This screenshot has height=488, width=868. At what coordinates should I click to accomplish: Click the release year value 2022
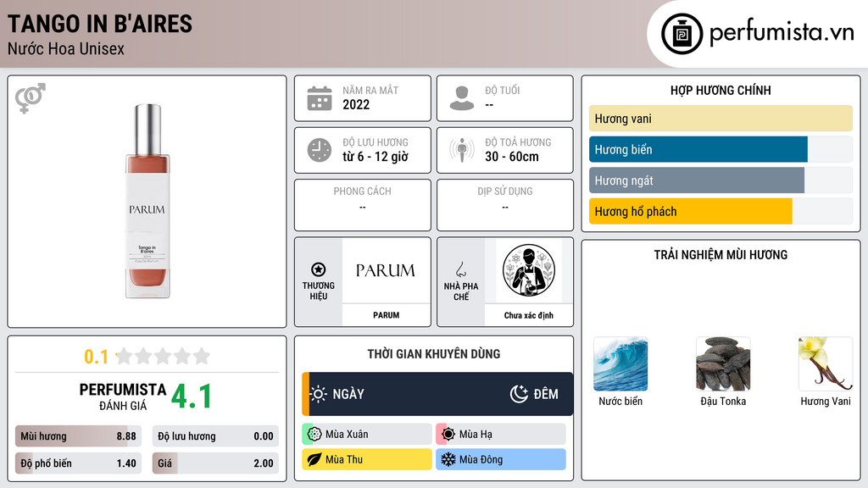point(356,104)
